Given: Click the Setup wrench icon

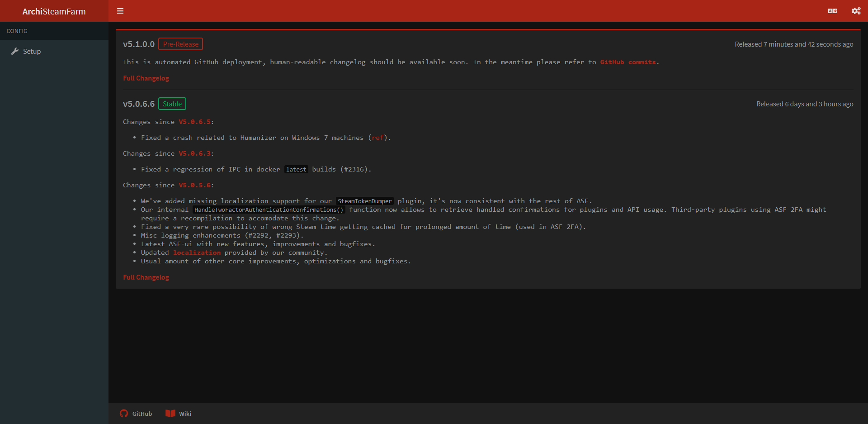Looking at the screenshot, I should (x=15, y=51).
